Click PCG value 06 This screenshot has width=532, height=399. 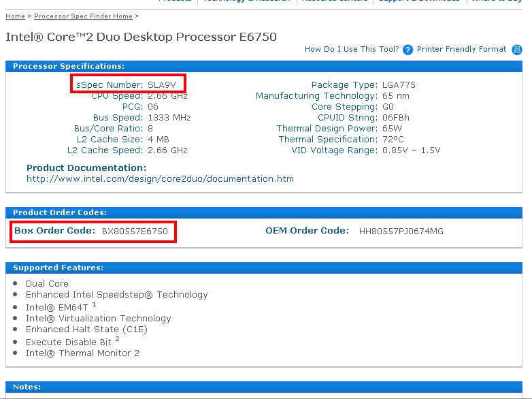[x=153, y=107]
